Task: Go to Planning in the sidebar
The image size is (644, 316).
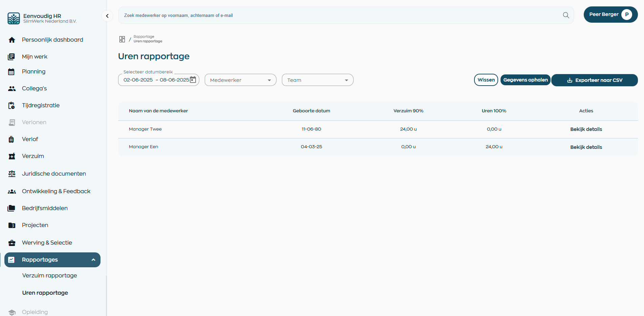Action: pyautogui.click(x=34, y=72)
